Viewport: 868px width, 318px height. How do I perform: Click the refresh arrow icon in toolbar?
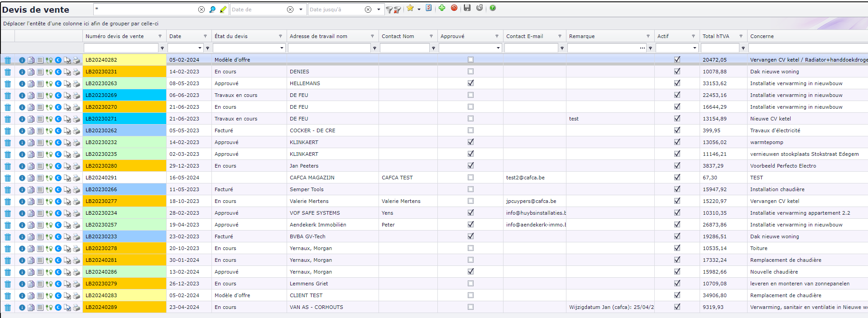[x=480, y=8]
